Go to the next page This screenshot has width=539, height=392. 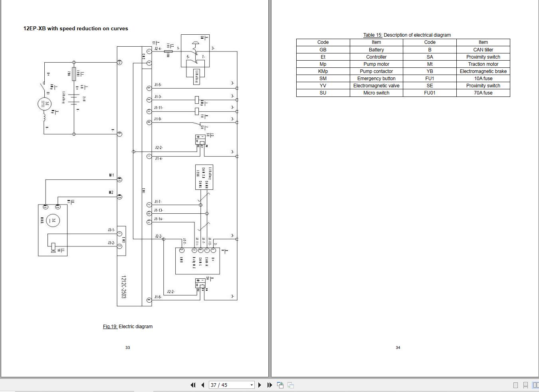260,385
